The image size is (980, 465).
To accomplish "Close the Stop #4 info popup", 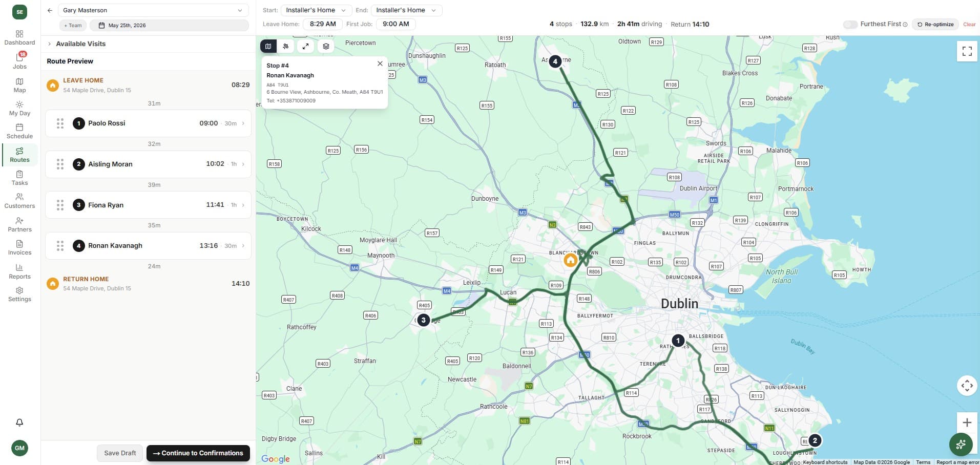I will point(380,64).
